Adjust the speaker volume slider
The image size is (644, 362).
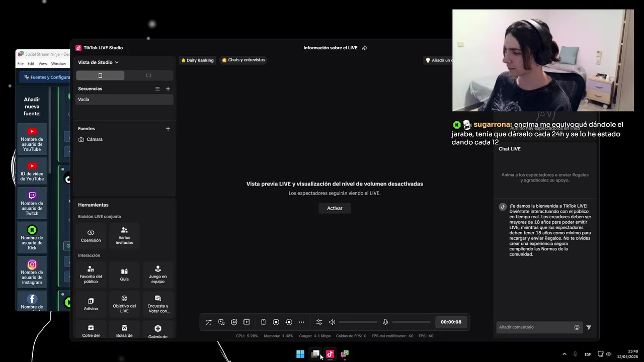click(x=358, y=322)
